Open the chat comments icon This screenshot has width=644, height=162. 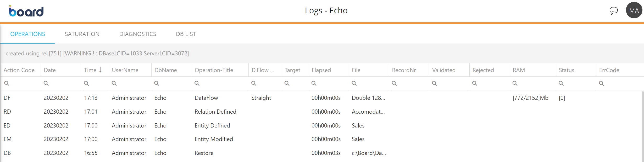tap(613, 11)
